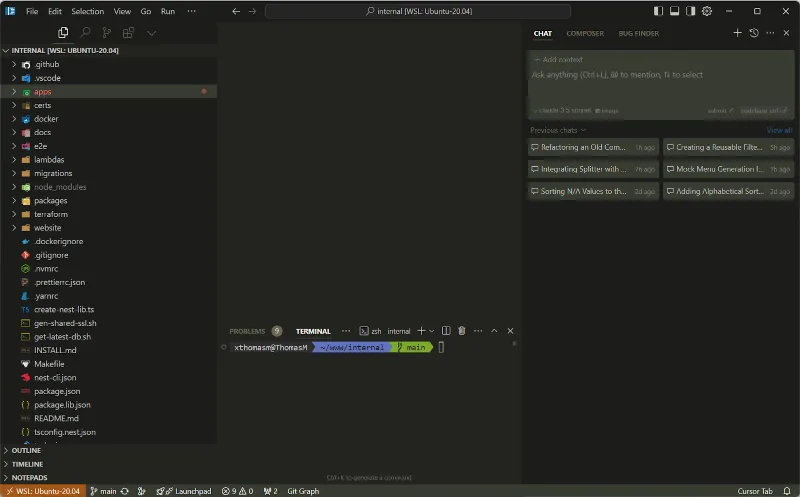Toggle the AI pane layout icon

click(690, 11)
